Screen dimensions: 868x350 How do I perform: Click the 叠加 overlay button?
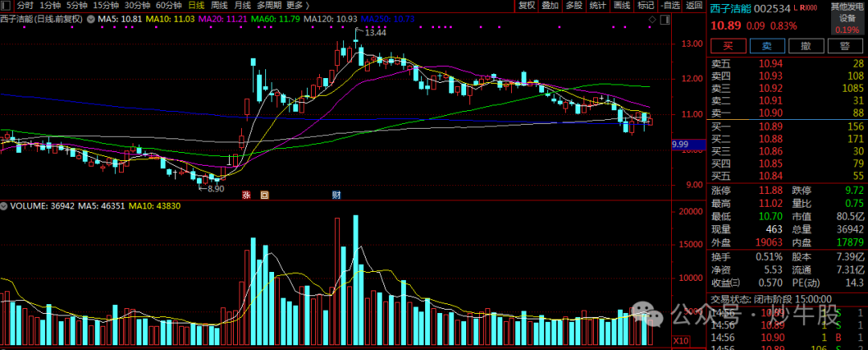point(551,6)
